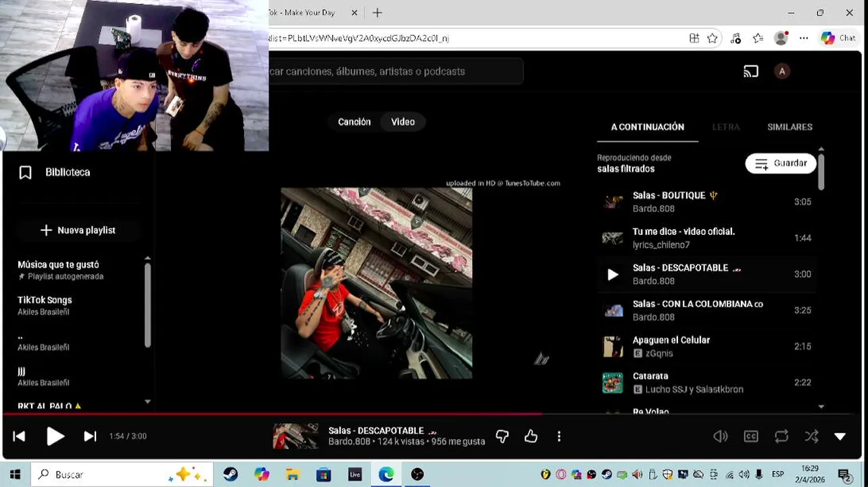This screenshot has height=487, width=868.
Task: Switch to Canción mode
Action: point(354,122)
